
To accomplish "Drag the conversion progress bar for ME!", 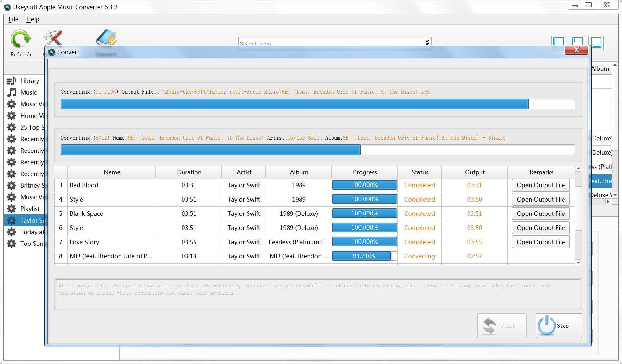I will click(364, 256).
